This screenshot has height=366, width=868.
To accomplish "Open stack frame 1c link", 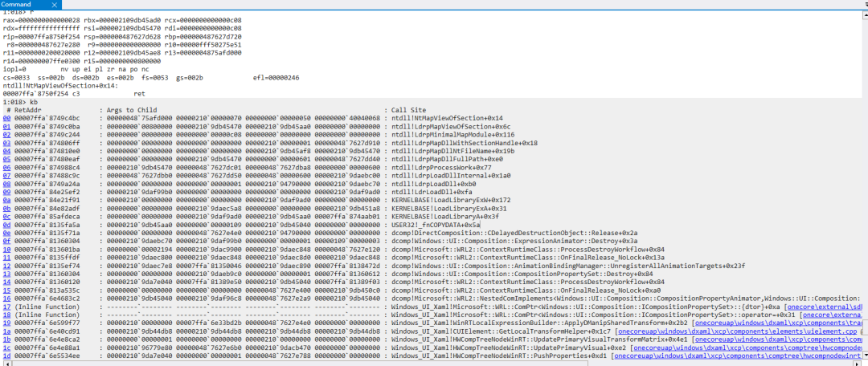I will pyautogui.click(x=6, y=348).
